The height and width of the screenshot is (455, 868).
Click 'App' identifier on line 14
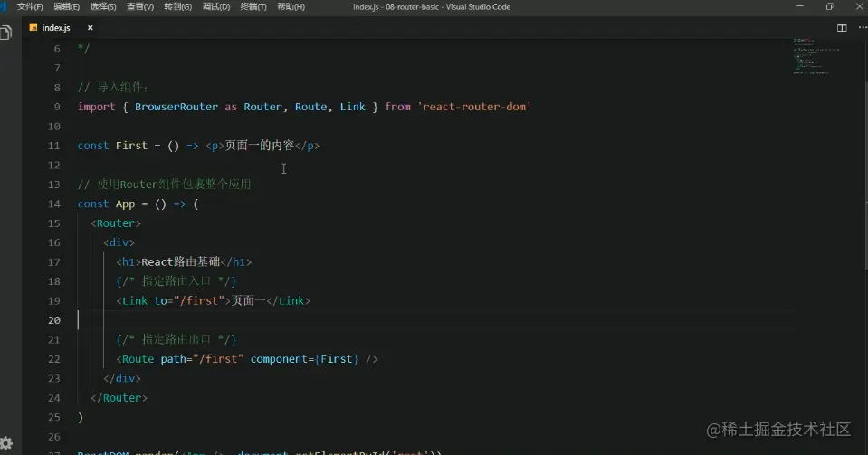pos(125,204)
